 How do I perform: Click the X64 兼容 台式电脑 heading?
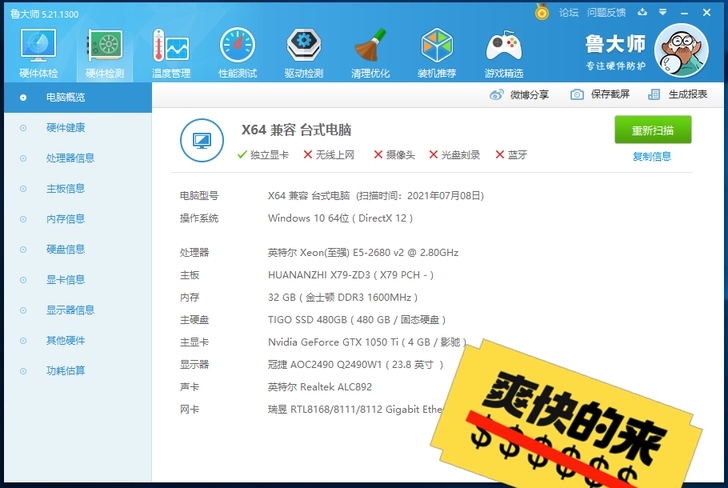pyautogui.click(x=296, y=130)
